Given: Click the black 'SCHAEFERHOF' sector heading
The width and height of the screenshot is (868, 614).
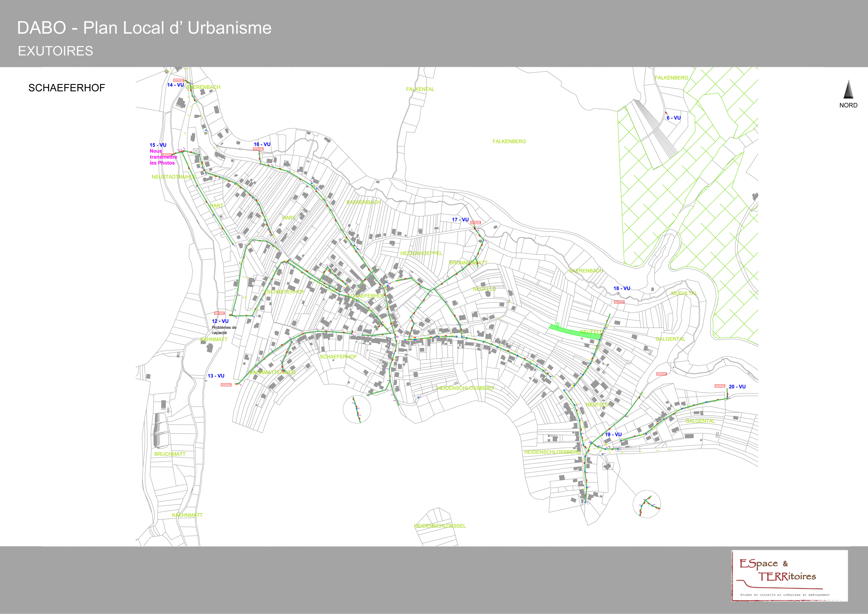Looking at the screenshot, I should pyautogui.click(x=66, y=88).
